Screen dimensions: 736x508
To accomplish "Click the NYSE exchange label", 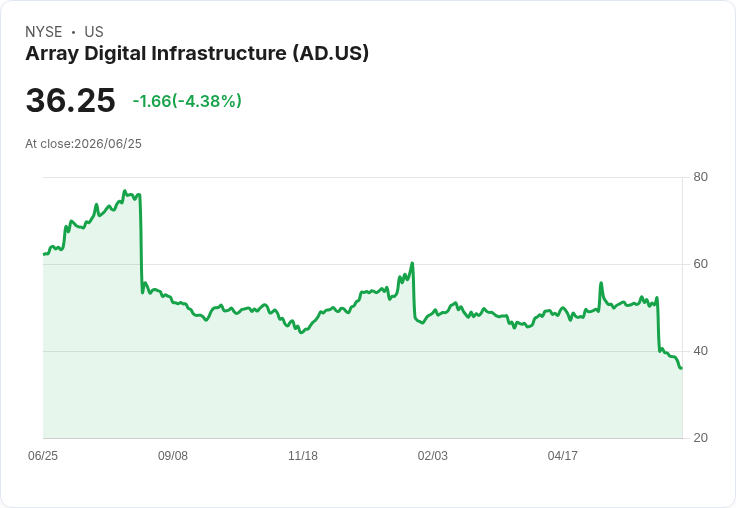I will coord(44,32).
